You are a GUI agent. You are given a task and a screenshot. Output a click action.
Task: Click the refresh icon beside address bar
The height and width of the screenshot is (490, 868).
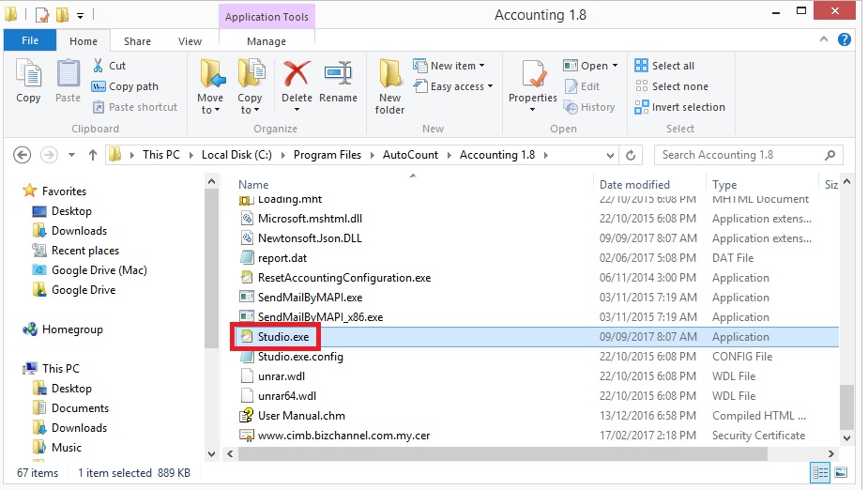pos(632,155)
